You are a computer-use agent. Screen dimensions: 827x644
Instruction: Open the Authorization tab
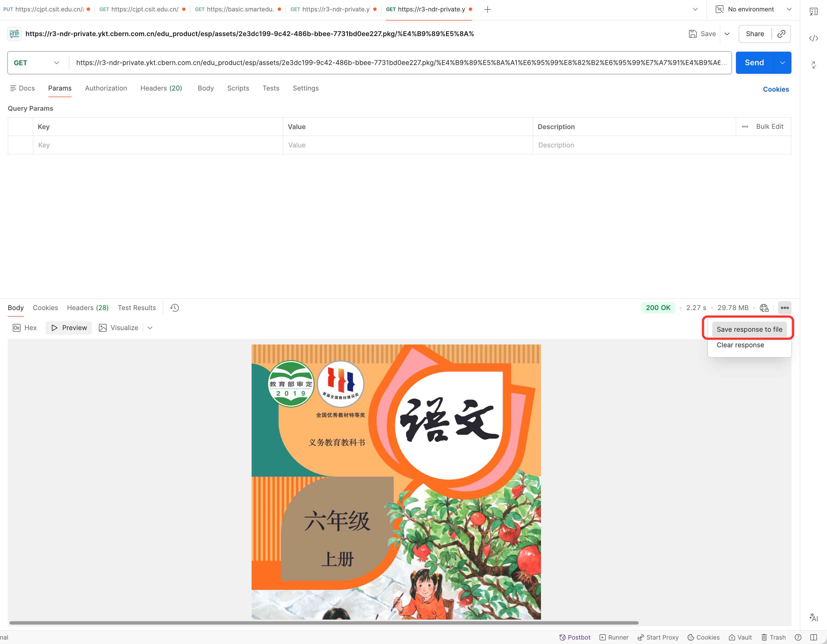[106, 88]
